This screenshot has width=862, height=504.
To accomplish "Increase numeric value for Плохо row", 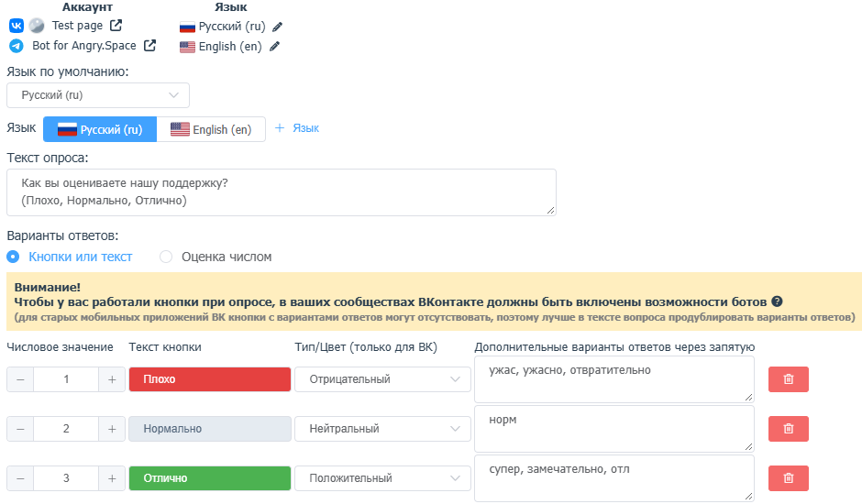I will click(x=112, y=379).
